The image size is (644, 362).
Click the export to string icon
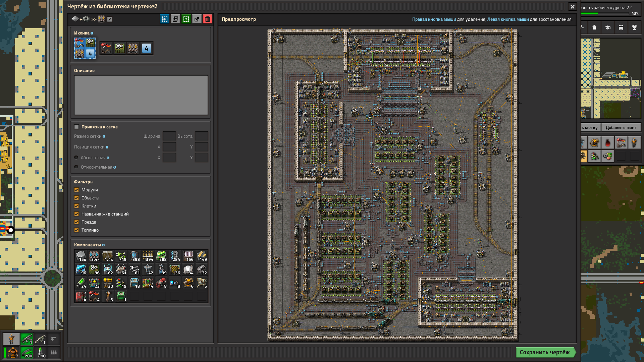tap(197, 19)
